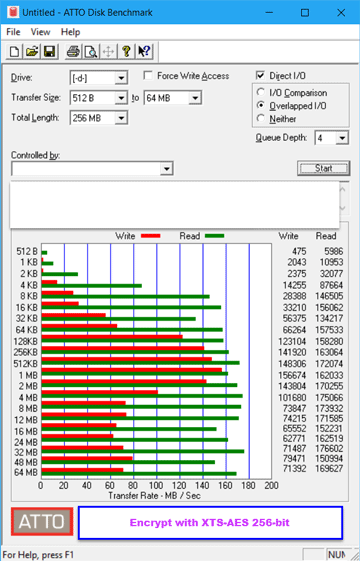The height and width of the screenshot is (561, 360).
Task: Click the New document toolbar icon
Action: [x=14, y=52]
